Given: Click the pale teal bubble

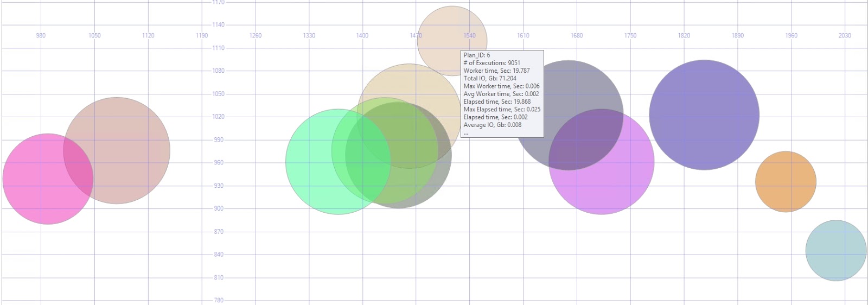Looking at the screenshot, I should (836, 250).
